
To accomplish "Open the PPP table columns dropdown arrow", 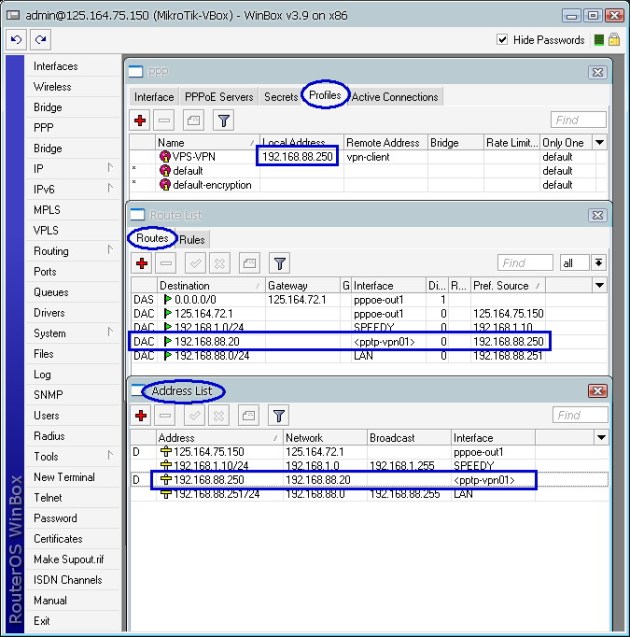I will click(x=600, y=143).
